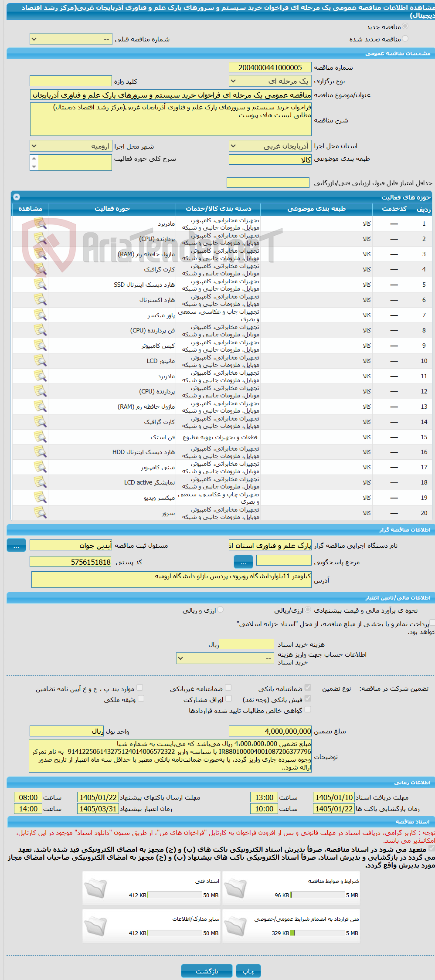Open the اطلاعات حساب واریز dropdown
Screen dimensions: 435x980
click(x=225, y=658)
